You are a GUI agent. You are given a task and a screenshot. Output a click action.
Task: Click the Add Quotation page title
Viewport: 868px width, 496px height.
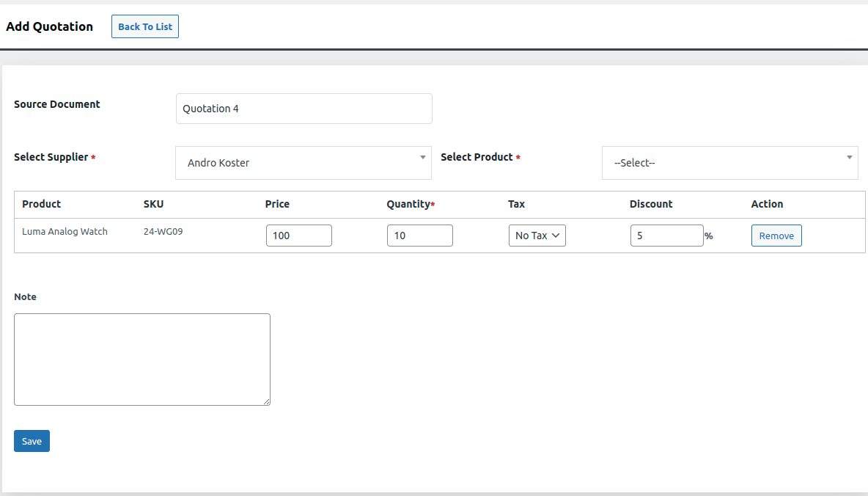49,26
